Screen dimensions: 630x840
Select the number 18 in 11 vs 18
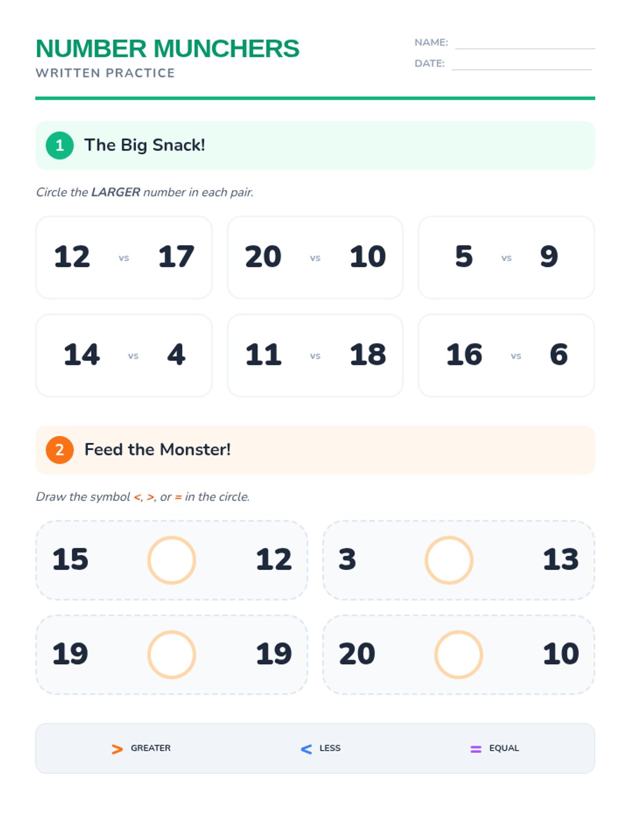pos(367,355)
